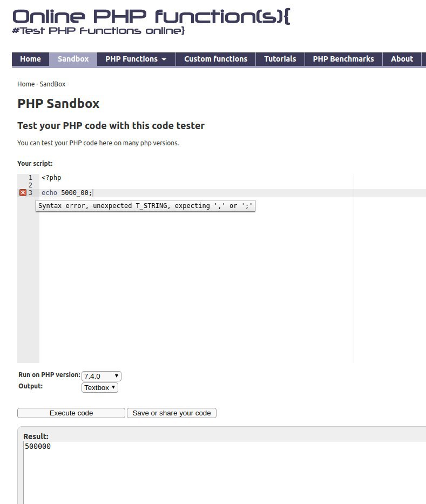Open the Home menu item

(31, 59)
